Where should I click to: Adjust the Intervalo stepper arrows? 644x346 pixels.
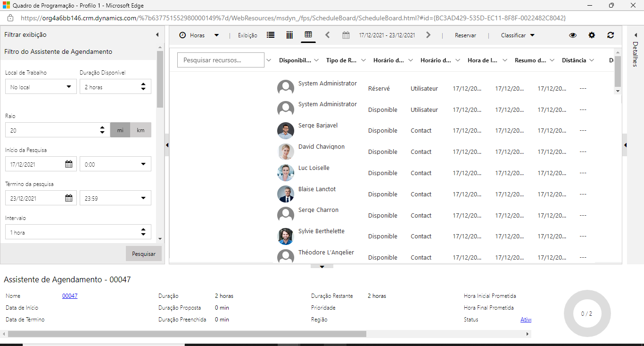click(143, 232)
